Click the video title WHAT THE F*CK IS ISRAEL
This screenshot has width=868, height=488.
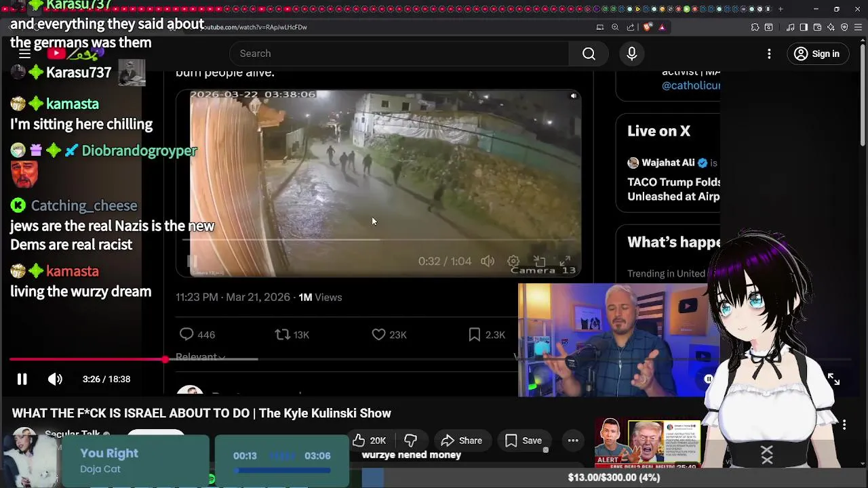pyautogui.click(x=201, y=413)
